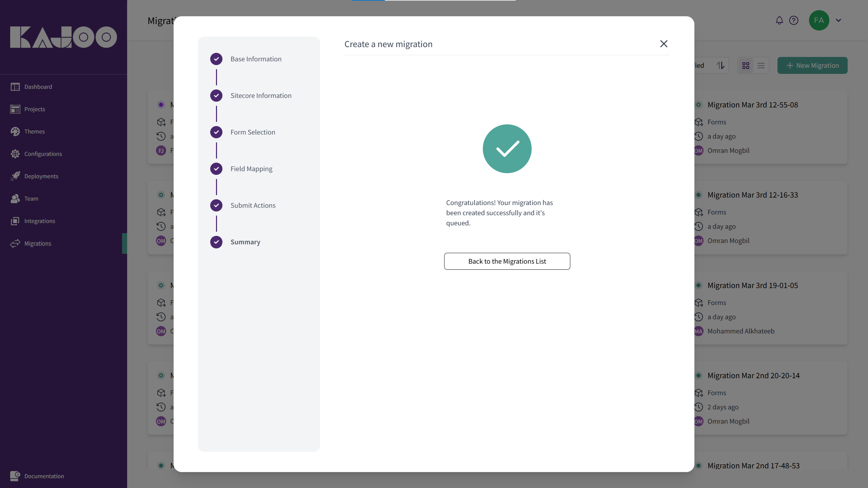868x488 pixels.
Task: Click the Summary step checkmark
Action: point(216,242)
